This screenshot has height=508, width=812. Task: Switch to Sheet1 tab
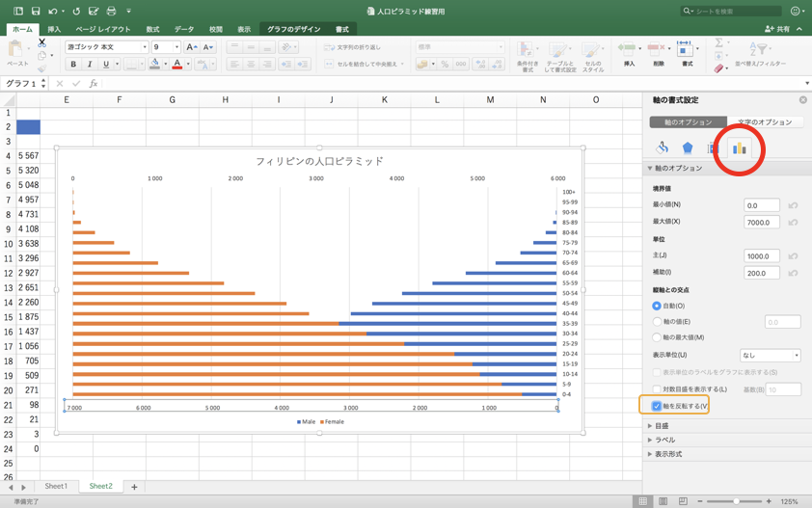pos(56,486)
